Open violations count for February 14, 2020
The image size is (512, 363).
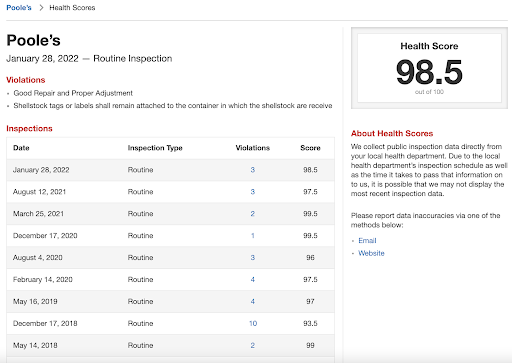pos(253,280)
